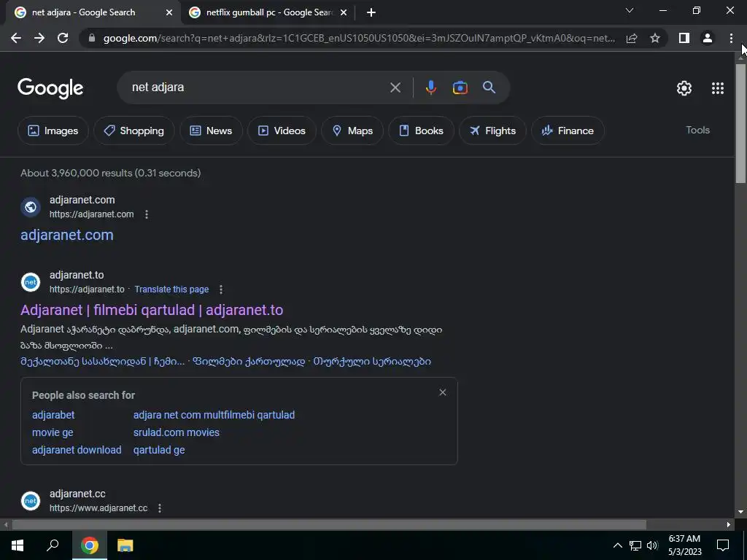Search for adjaranet download suggestion
Viewport: 747px width, 560px height.
pos(77,450)
